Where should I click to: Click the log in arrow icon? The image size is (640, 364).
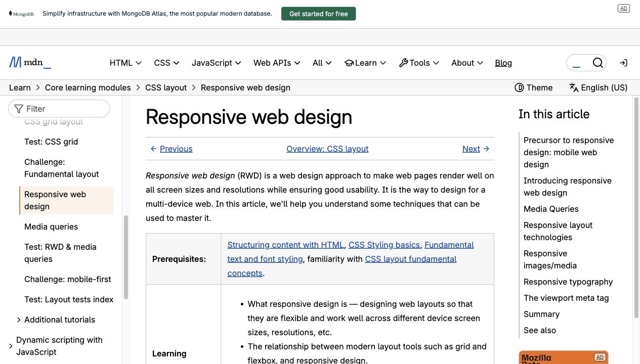[x=623, y=63]
